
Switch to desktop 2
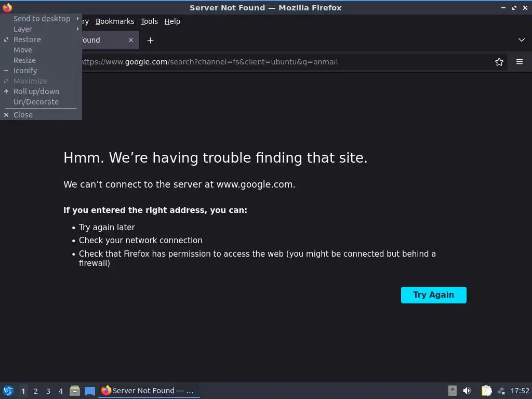[x=36, y=391]
